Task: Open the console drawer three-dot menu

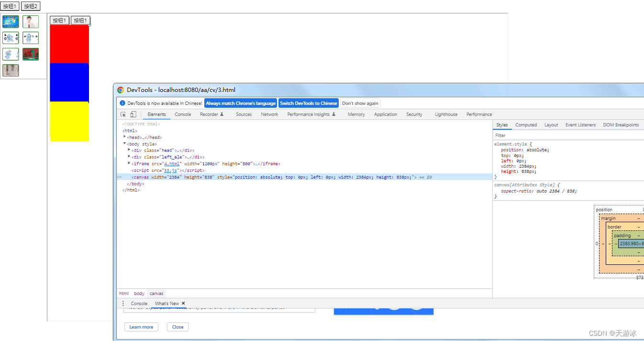Action: [123, 303]
